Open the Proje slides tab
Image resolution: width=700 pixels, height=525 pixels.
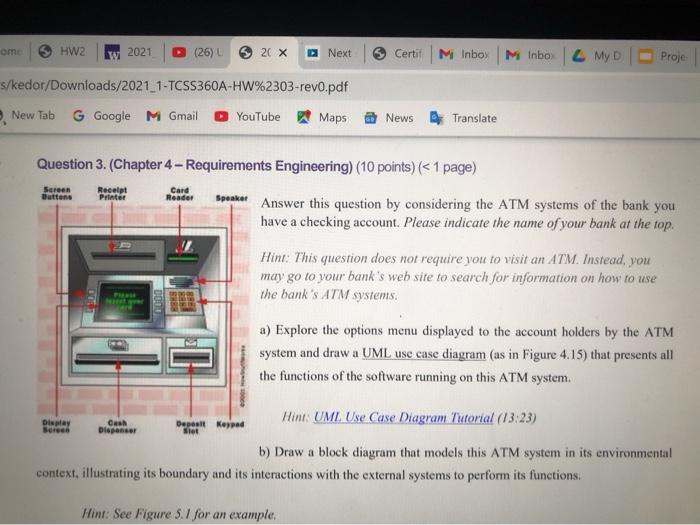[x=664, y=57]
